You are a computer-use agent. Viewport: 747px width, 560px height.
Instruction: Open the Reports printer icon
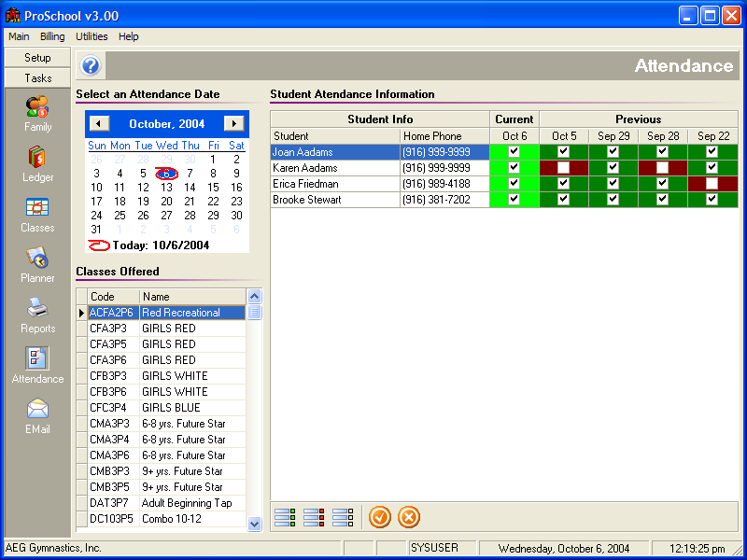click(37, 309)
